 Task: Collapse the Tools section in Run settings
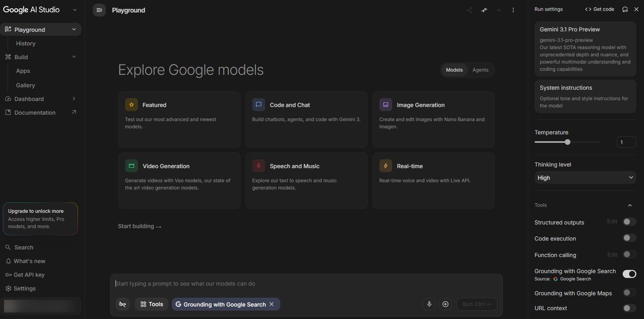[x=630, y=205]
